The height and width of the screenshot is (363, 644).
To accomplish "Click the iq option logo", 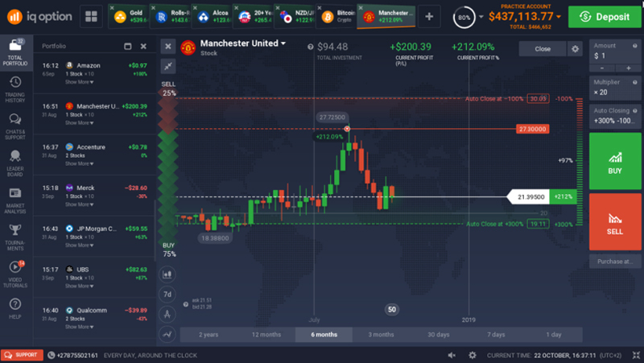I will 39,16.
